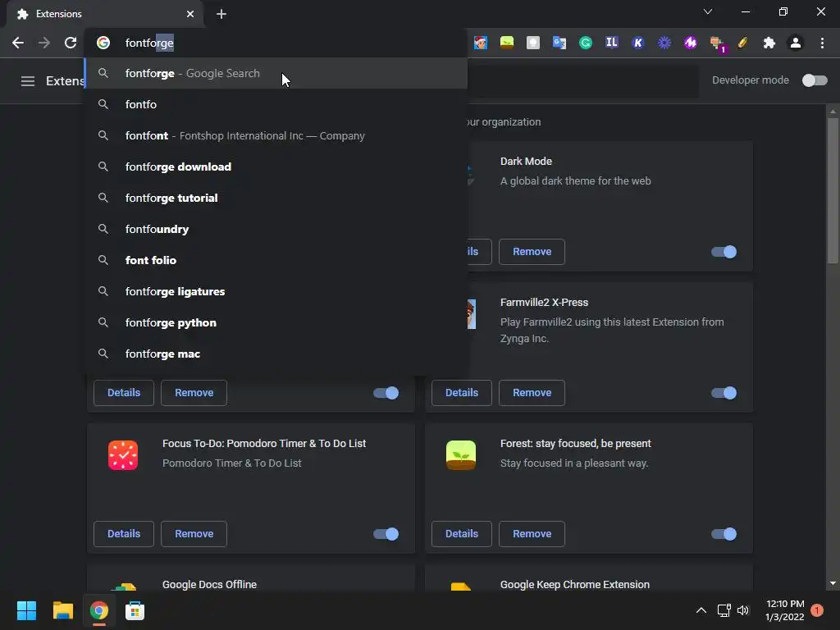This screenshot has width=840, height=630.
Task: Open the Extensions hamburger main menu
Action: coord(28,81)
